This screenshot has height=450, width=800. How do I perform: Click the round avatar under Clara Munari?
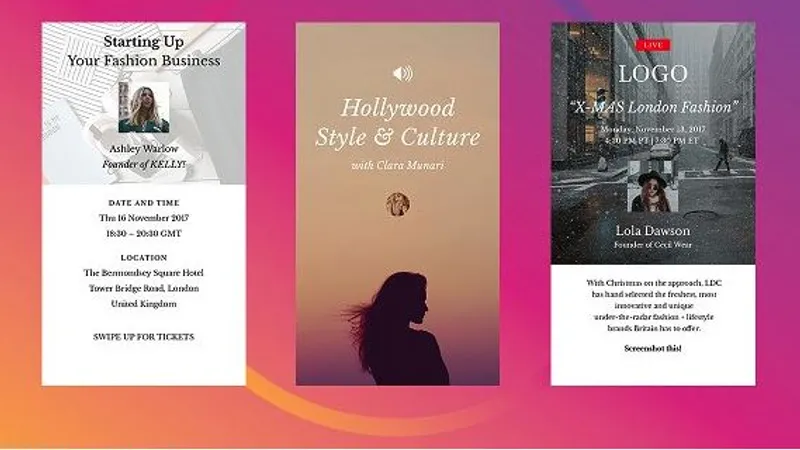click(x=398, y=205)
